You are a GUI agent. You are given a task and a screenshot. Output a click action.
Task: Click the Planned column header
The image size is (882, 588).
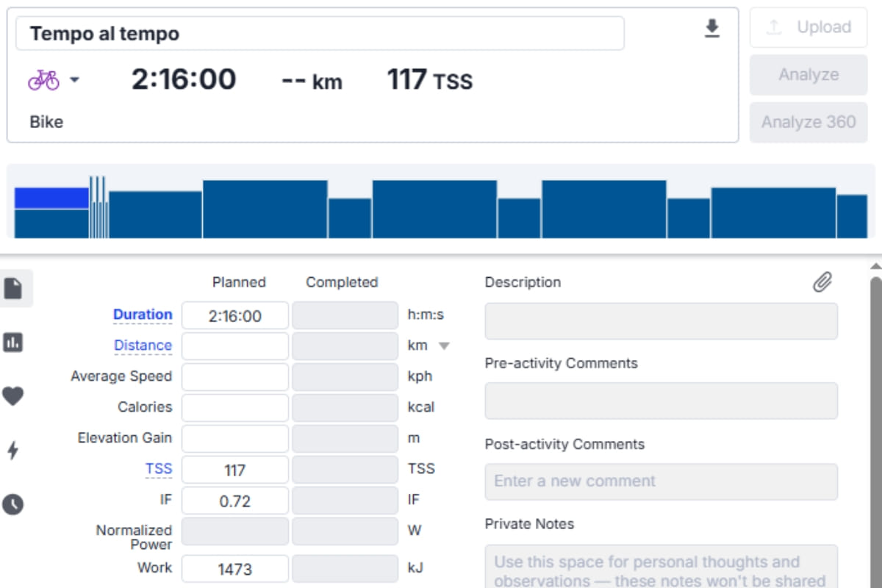click(x=239, y=282)
